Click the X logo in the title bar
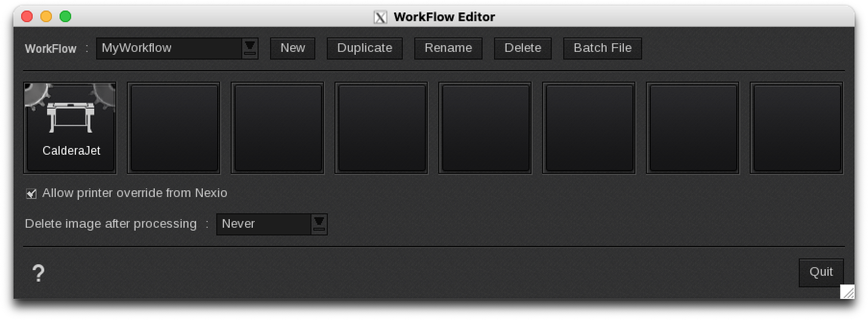 (x=380, y=16)
